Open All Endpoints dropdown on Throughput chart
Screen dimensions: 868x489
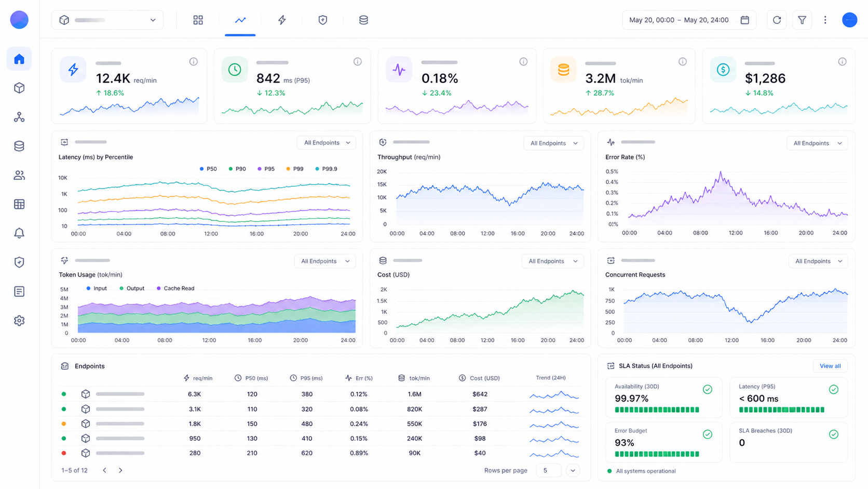(x=553, y=143)
